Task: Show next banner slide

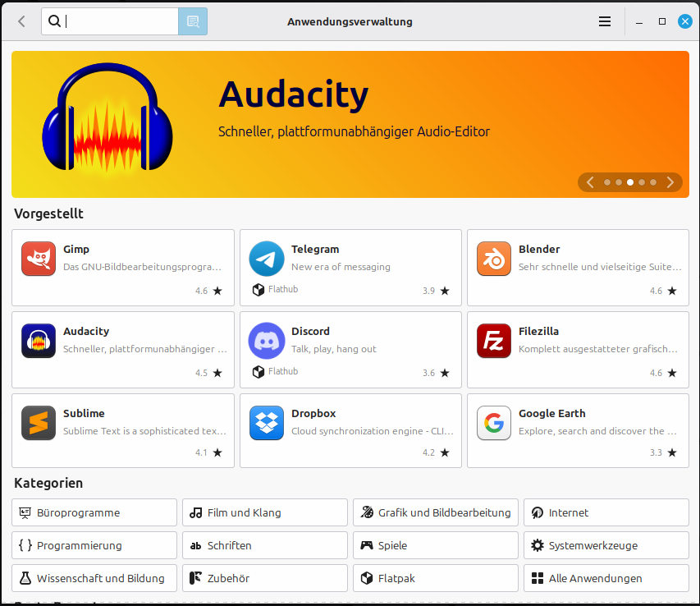Action: (670, 182)
